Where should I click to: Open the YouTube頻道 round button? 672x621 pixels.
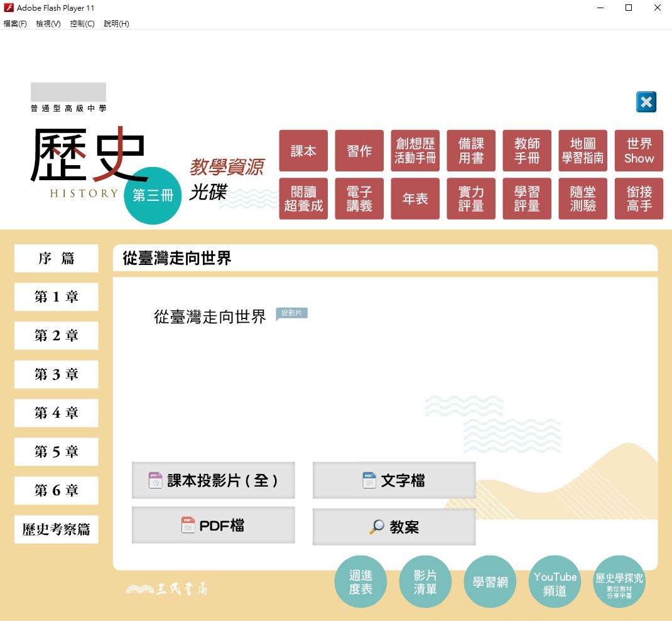555,581
